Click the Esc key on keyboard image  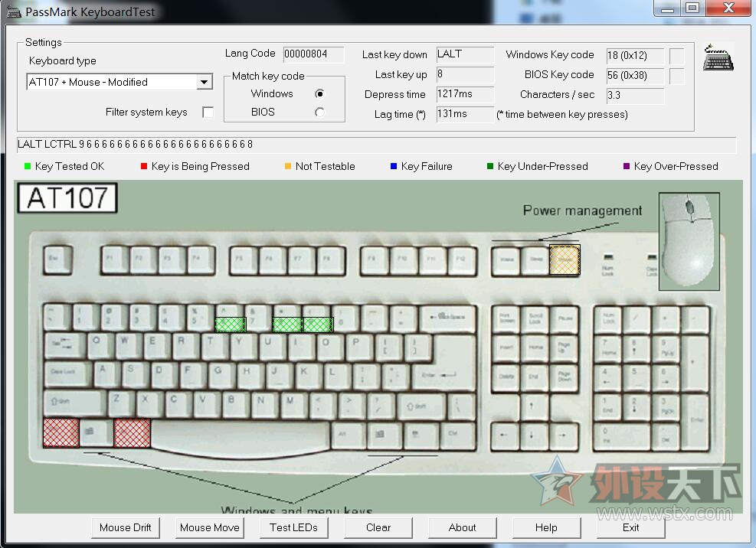click(x=58, y=260)
